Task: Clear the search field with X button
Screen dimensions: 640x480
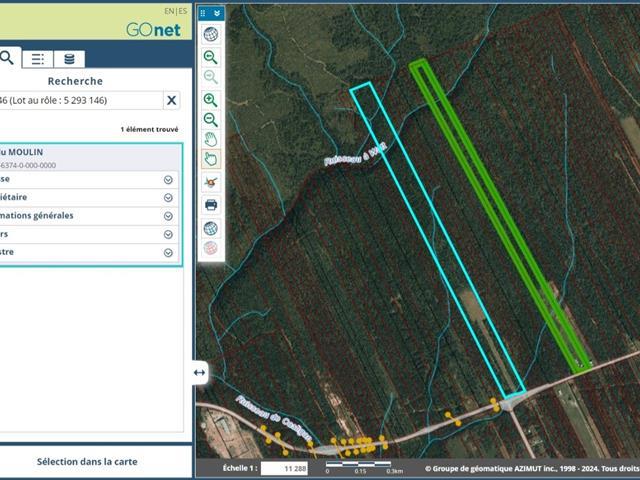Action: click(x=171, y=100)
